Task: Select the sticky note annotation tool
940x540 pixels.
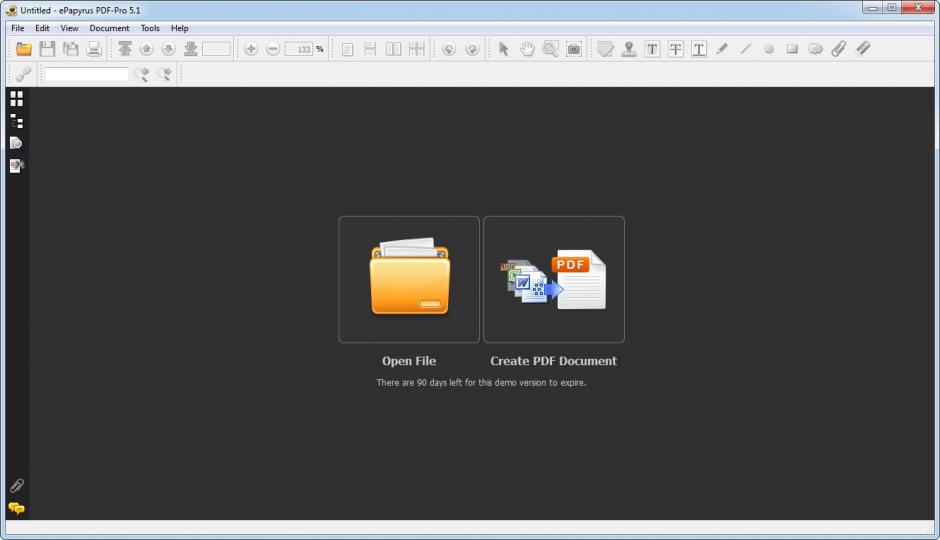Action: tap(605, 49)
